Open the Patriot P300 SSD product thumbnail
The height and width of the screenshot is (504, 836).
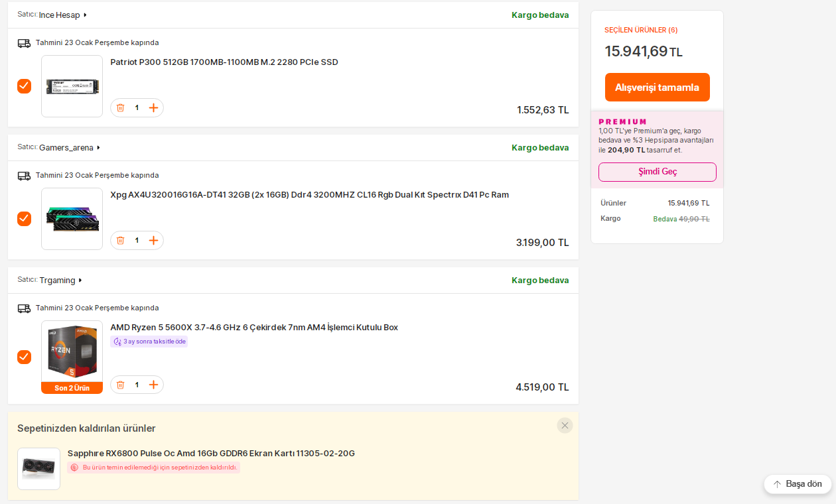72,86
